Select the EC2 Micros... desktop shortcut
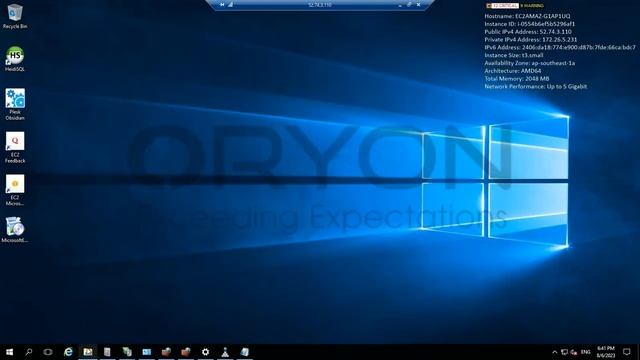Image resolution: width=640 pixels, height=360 pixels. pyautogui.click(x=15, y=190)
